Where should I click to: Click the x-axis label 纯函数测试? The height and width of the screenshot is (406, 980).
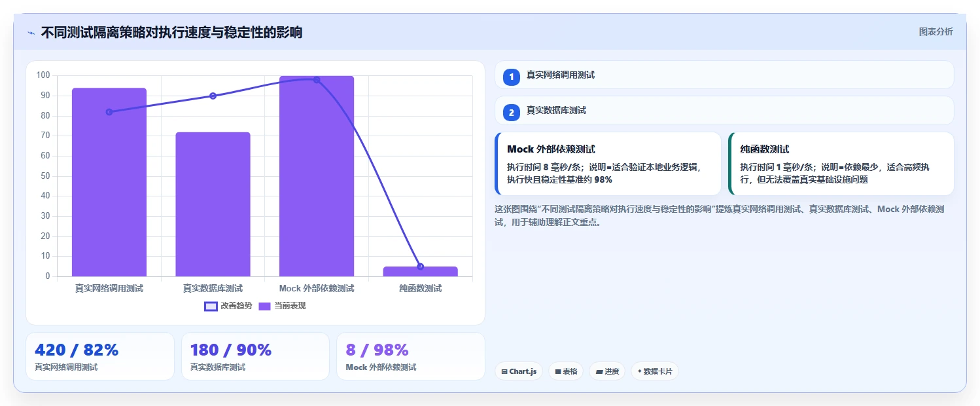tap(420, 288)
